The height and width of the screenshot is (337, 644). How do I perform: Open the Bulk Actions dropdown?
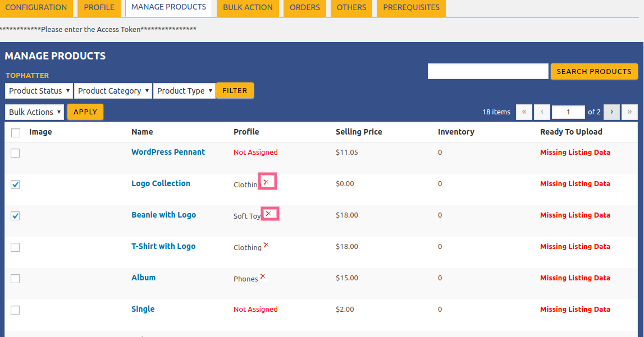[34, 112]
